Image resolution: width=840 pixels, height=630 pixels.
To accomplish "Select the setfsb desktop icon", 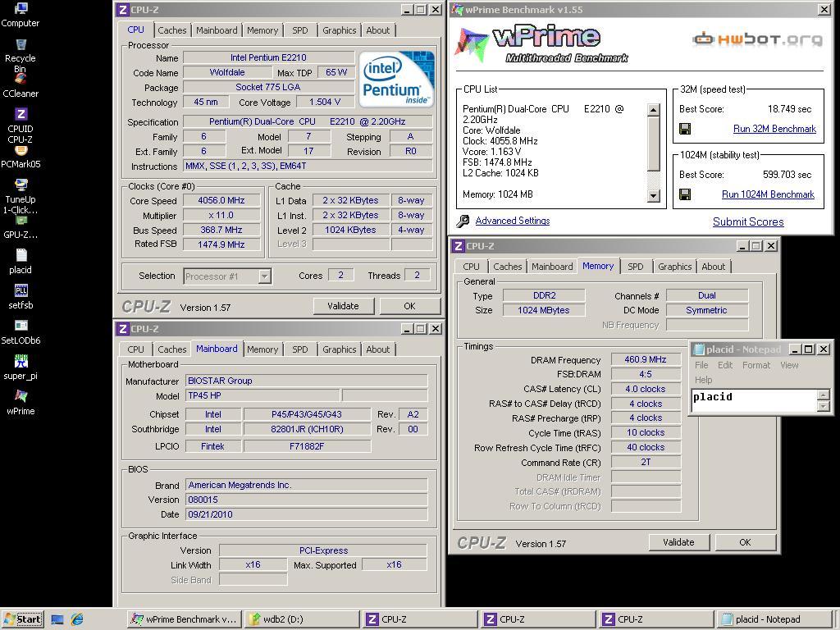I will pos(21,297).
